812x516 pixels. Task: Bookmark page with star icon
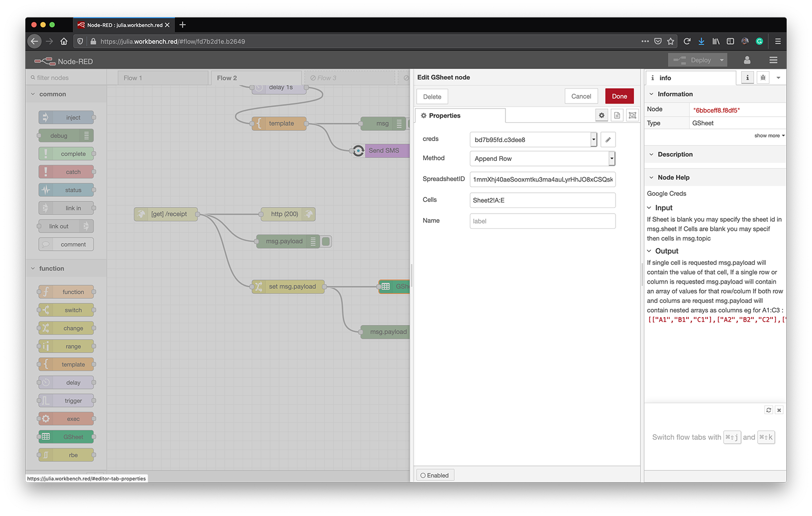[671, 42]
